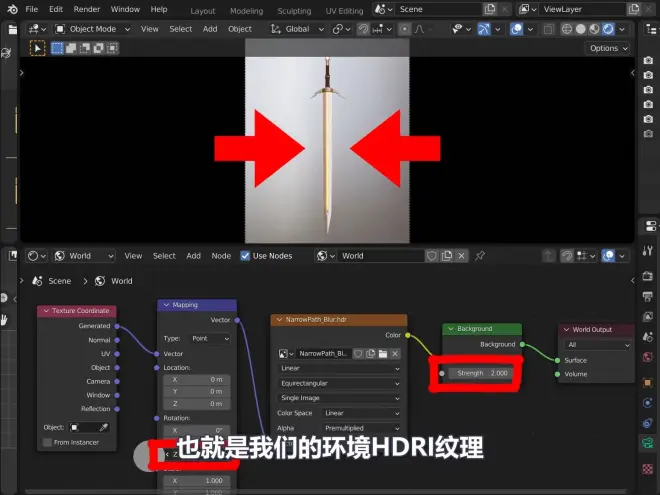The height and width of the screenshot is (495, 660).
Task: Choose the extend selection mode icon
Action: (71, 48)
